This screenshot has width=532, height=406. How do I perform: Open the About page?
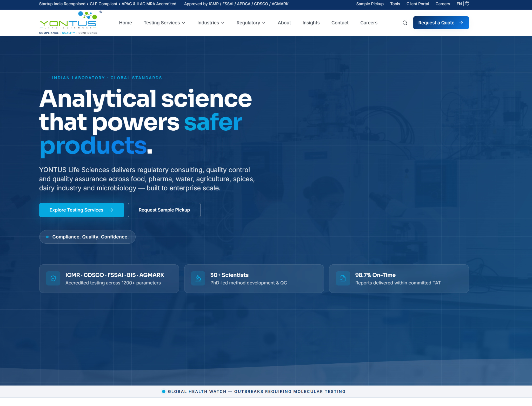coord(284,23)
